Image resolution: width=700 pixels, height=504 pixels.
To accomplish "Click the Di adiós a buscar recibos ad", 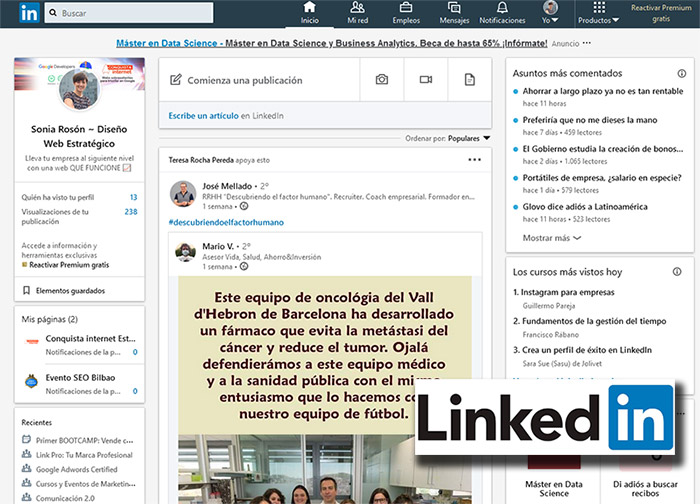I will click(x=645, y=488).
